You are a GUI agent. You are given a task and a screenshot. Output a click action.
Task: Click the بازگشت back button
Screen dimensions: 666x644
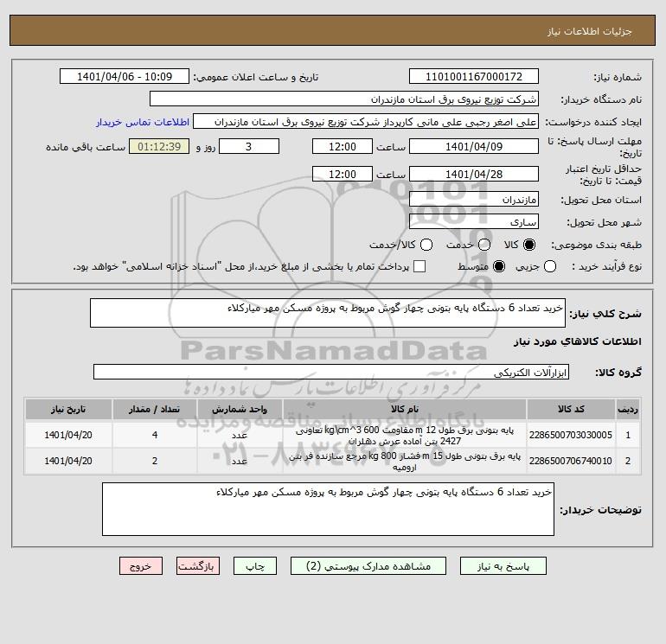(198, 566)
